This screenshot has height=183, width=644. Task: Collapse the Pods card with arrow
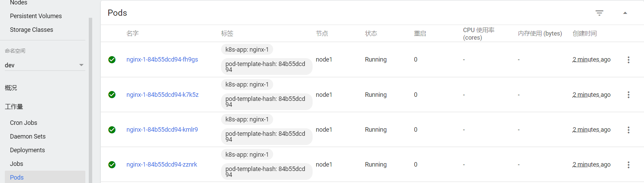[x=625, y=13]
